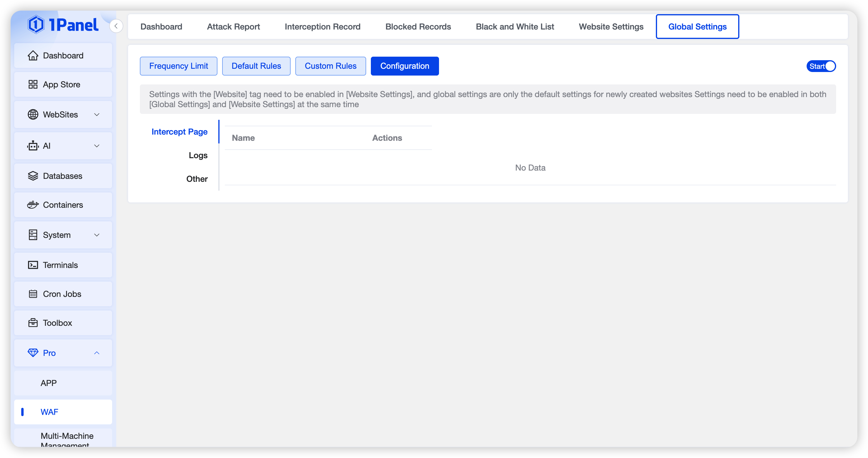Open the Custom Rules section
868x458 pixels.
click(x=330, y=66)
